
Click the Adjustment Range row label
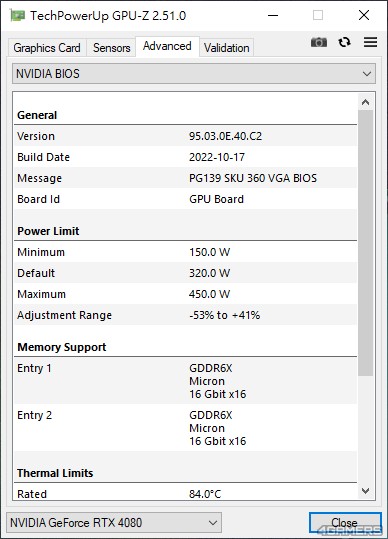(x=64, y=315)
